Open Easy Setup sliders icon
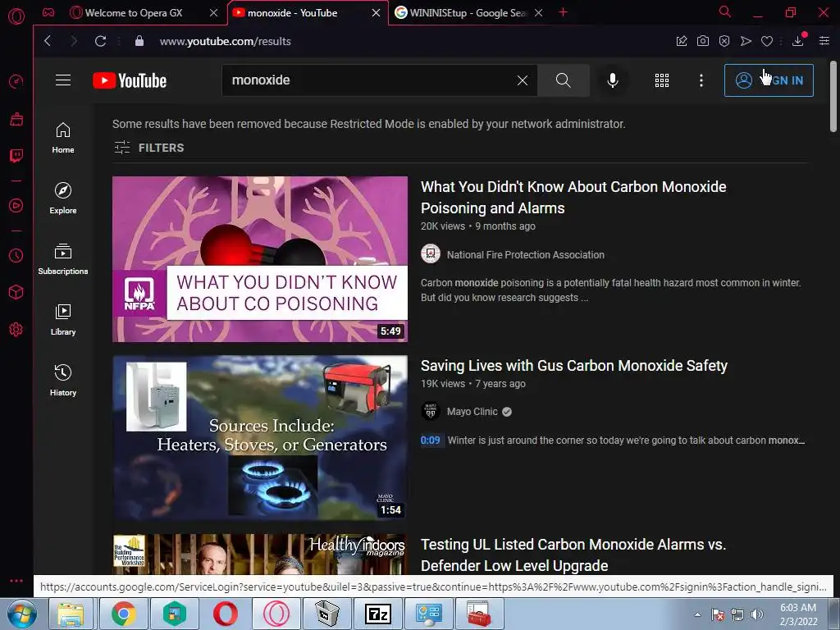 coord(824,41)
